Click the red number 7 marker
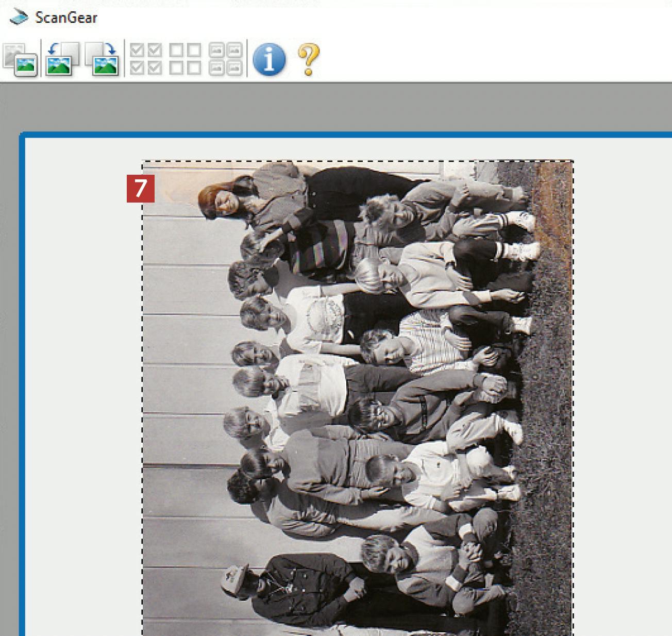 [140, 189]
